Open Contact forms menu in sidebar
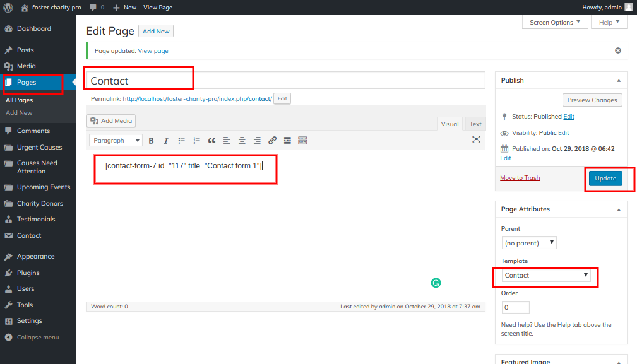 [29, 235]
